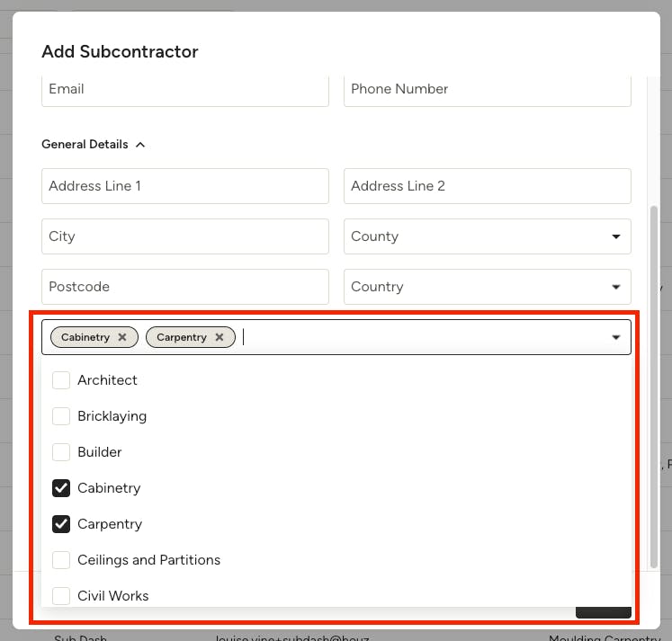Check the Architect checkbox
This screenshot has height=641, width=672.
pyautogui.click(x=61, y=380)
